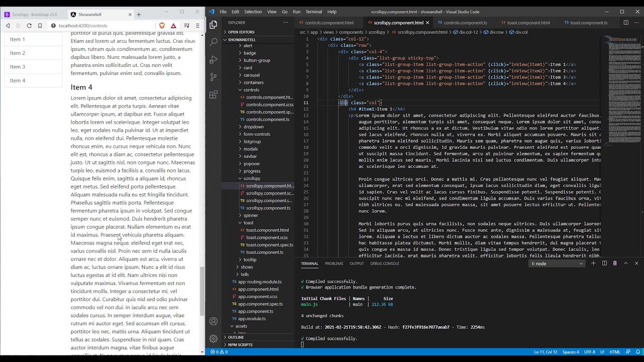
Task: Switch to toast.component.ts tab
Action: coord(589,23)
